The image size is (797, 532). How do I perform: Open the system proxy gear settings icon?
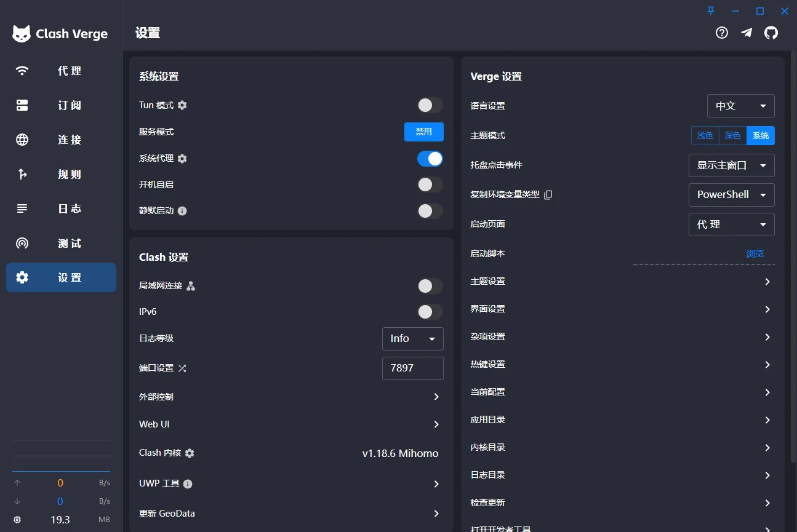coord(182,159)
